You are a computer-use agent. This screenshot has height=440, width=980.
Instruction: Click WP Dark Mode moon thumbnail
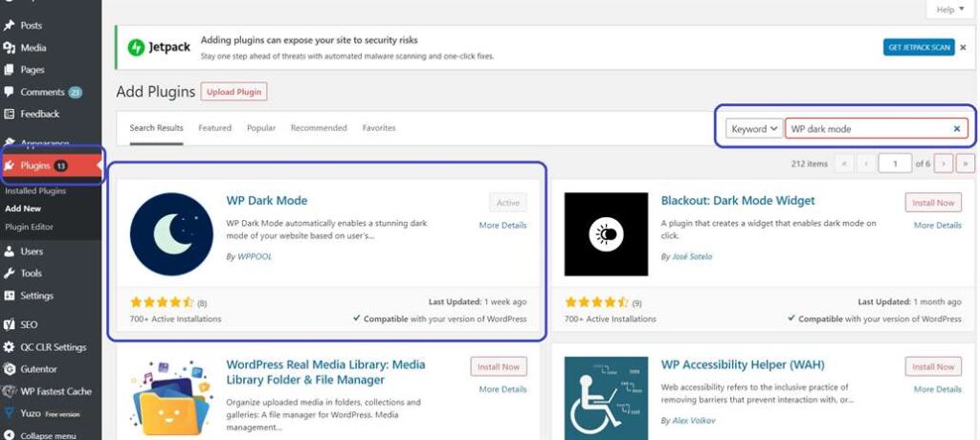[171, 234]
